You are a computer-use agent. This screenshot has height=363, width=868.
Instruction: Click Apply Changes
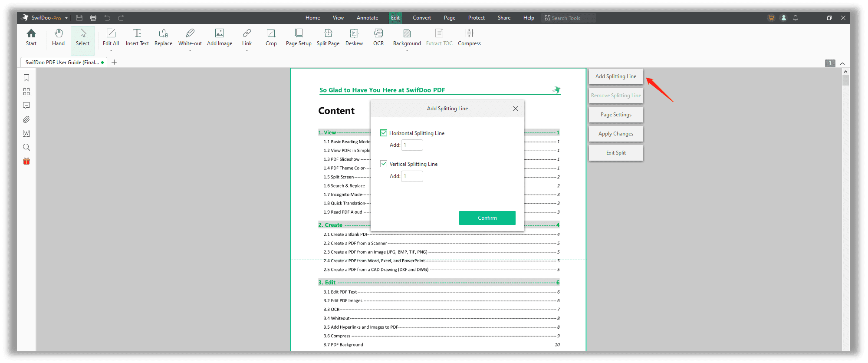(616, 134)
